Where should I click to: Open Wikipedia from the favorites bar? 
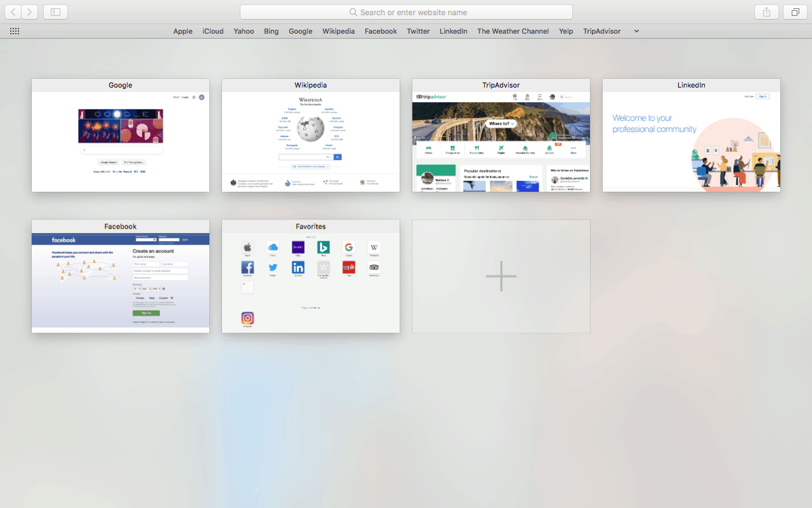[338, 30]
